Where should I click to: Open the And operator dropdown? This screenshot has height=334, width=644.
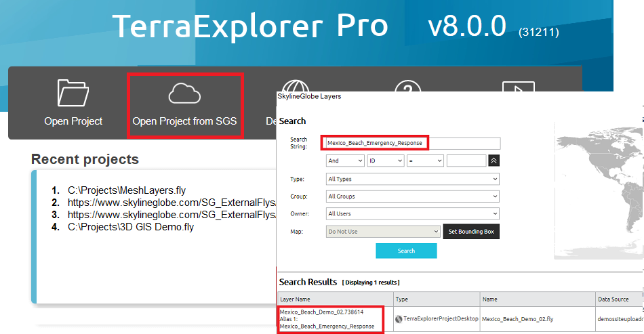[x=346, y=161]
